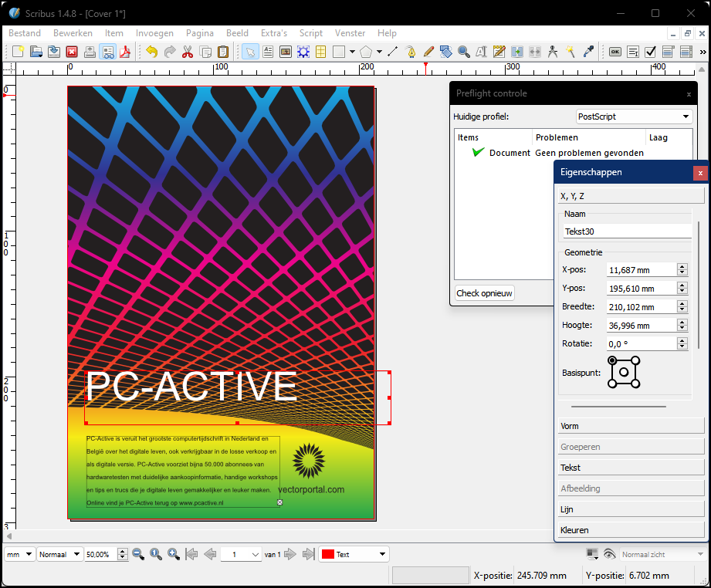
Task: Open the Huidige profiel PostScript dropdown
Action: 635,117
